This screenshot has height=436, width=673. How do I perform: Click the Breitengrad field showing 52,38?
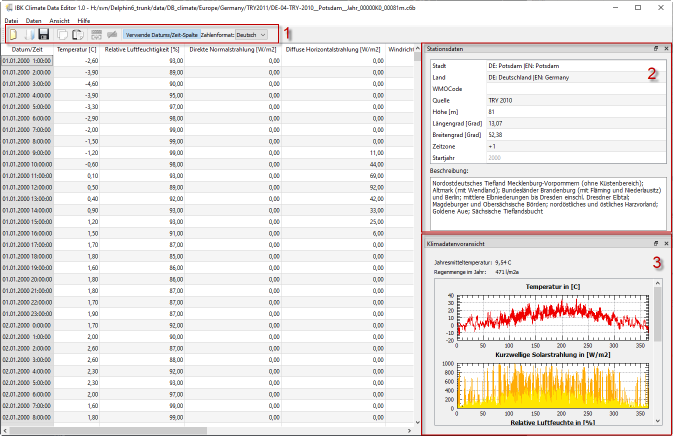(576, 135)
